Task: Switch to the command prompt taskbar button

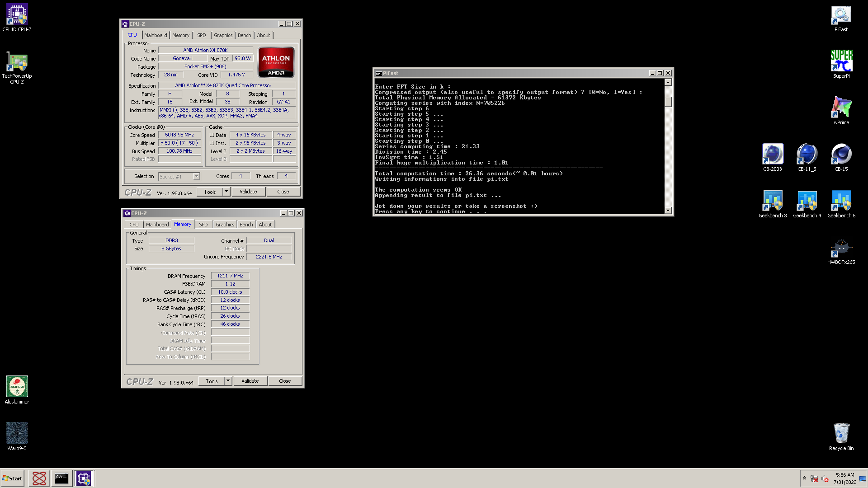Action: [x=61, y=478]
